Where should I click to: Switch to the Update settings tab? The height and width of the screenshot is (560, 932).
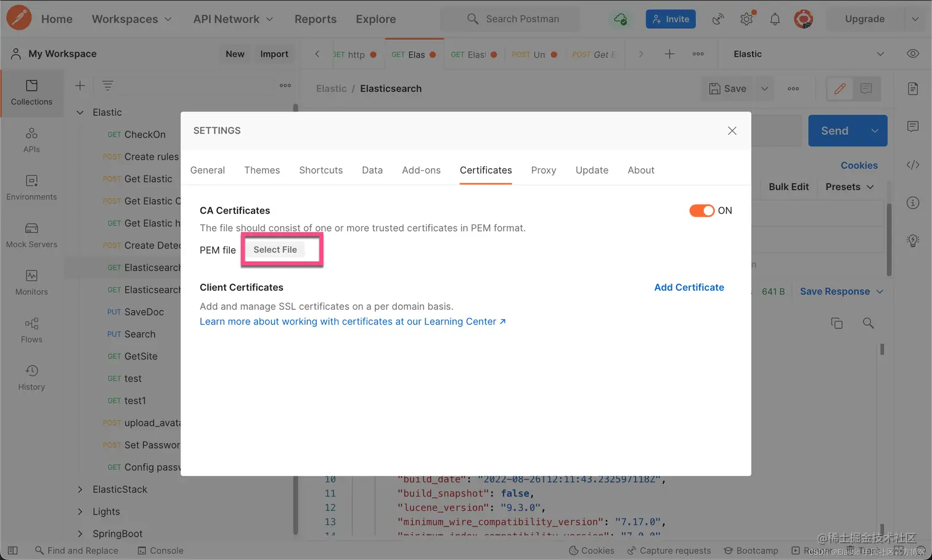point(592,170)
